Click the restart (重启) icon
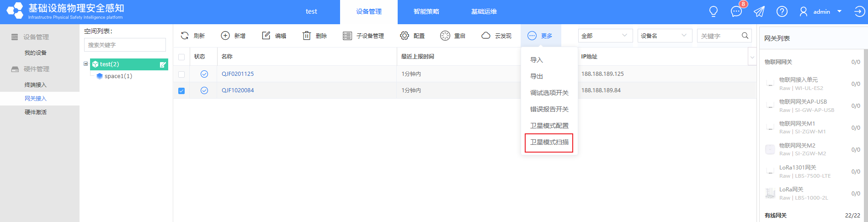Image resolution: width=868 pixels, height=222 pixels. tap(445, 36)
